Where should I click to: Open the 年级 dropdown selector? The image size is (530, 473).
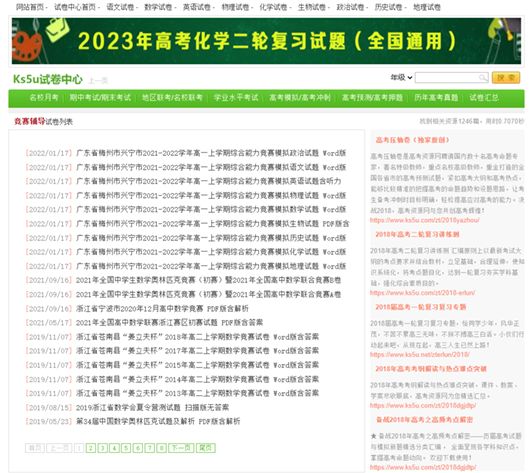(401, 78)
